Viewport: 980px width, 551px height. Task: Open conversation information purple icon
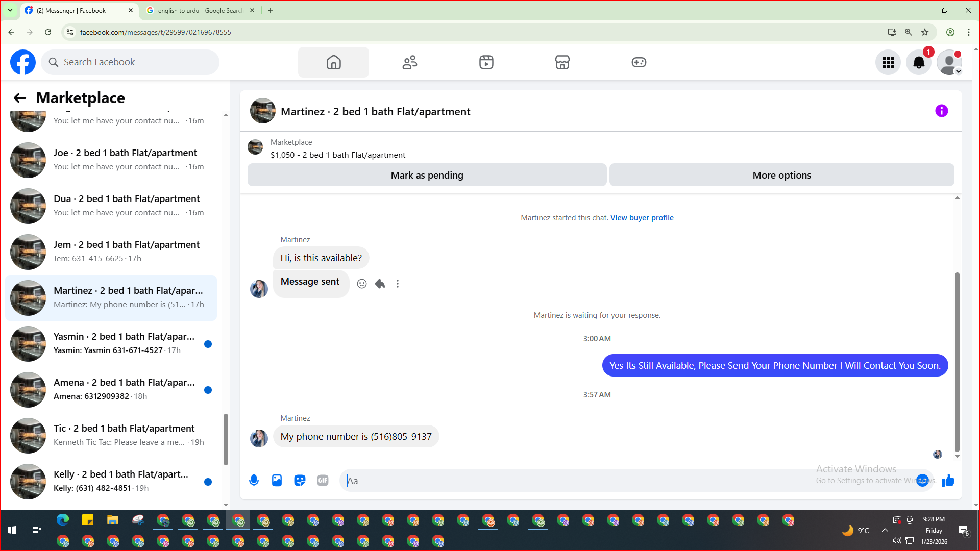pos(941,111)
